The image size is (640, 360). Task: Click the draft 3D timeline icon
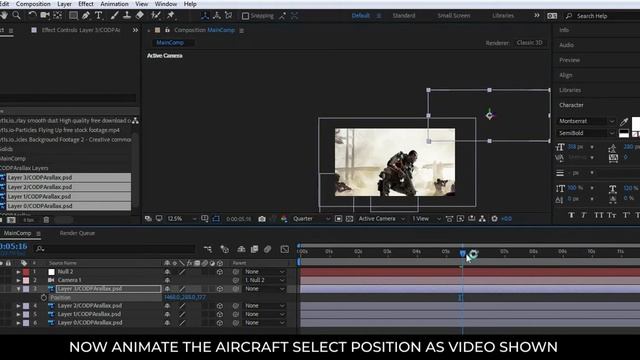224,249
